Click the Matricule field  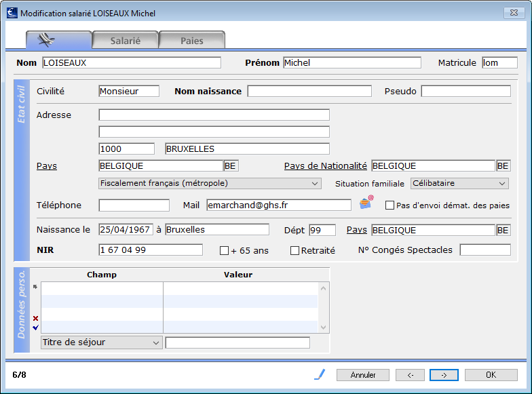[x=499, y=62]
